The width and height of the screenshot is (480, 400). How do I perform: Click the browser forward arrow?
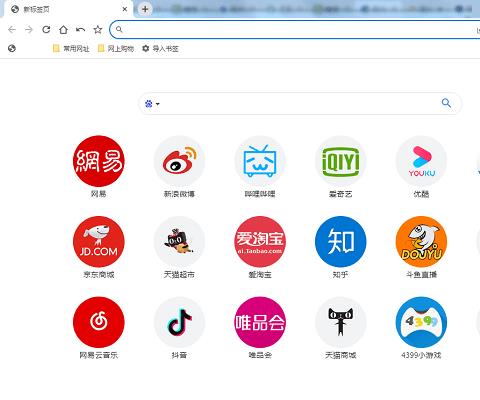click(x=29, y=30)
